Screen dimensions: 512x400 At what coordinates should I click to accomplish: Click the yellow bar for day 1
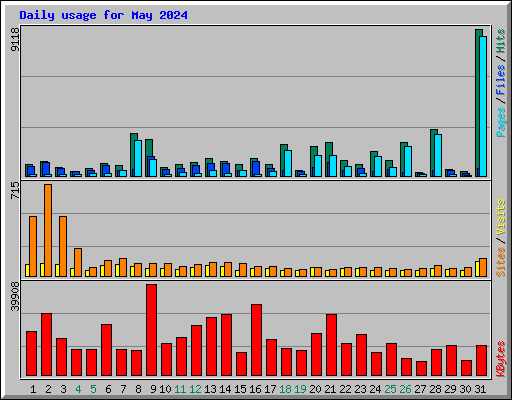(x=27, y=270)
